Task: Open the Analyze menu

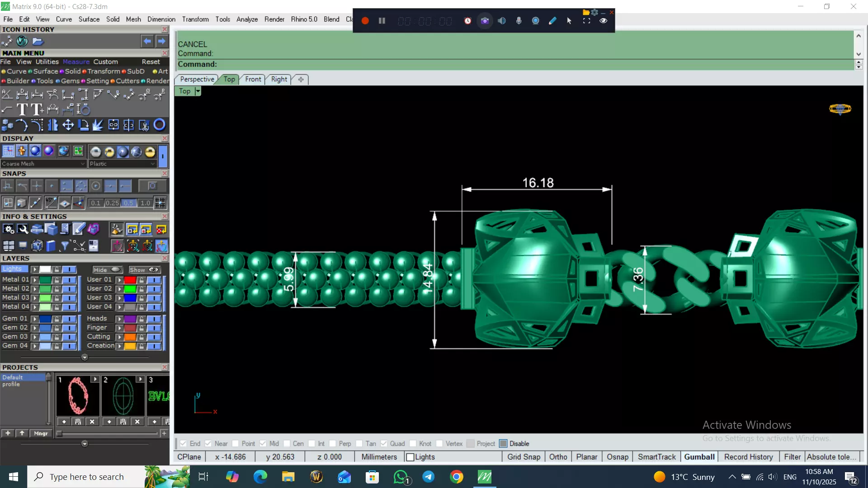Action: pos(247,19)
